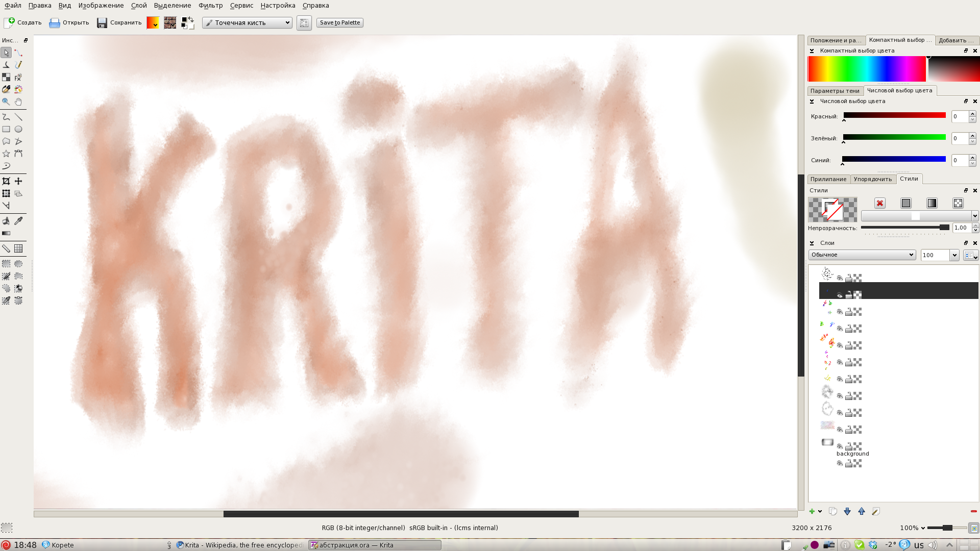Choose the color picker eyedropper tool
Image resolution: width=980 pixels, height=551 pixels.
(18, 221)
